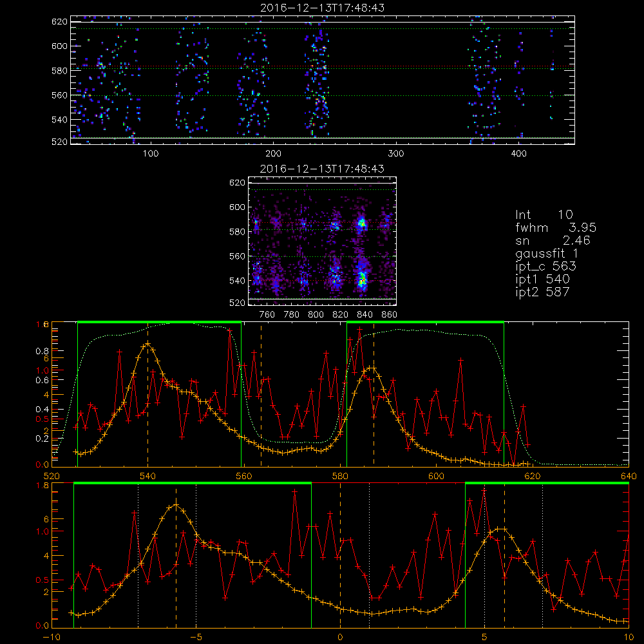Click x-axis label 820 of small spectrogram
Viewport: 644px width, 644px height.
341,315
